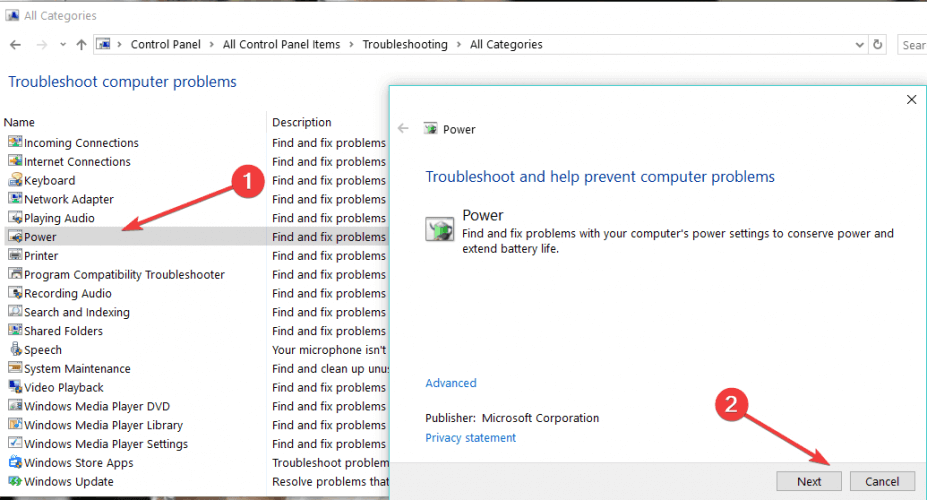Click the Program Compatibility Troubleshooter icon

[15, 274]
